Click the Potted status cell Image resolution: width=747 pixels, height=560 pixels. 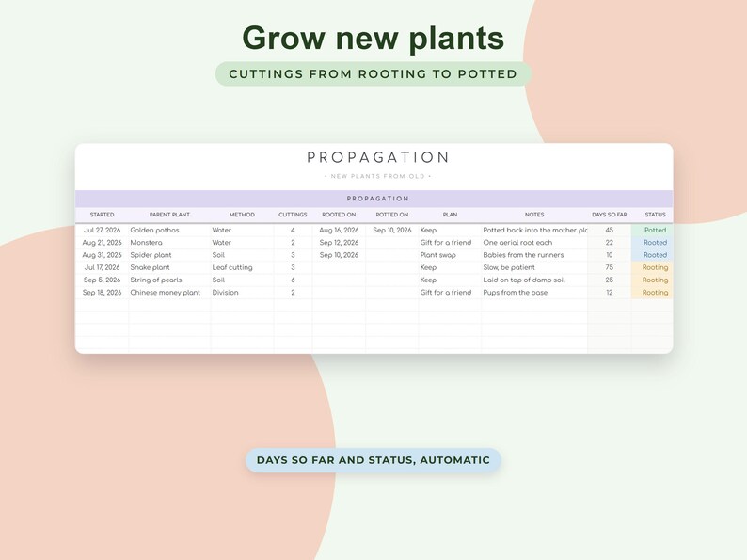click(652, 230)
